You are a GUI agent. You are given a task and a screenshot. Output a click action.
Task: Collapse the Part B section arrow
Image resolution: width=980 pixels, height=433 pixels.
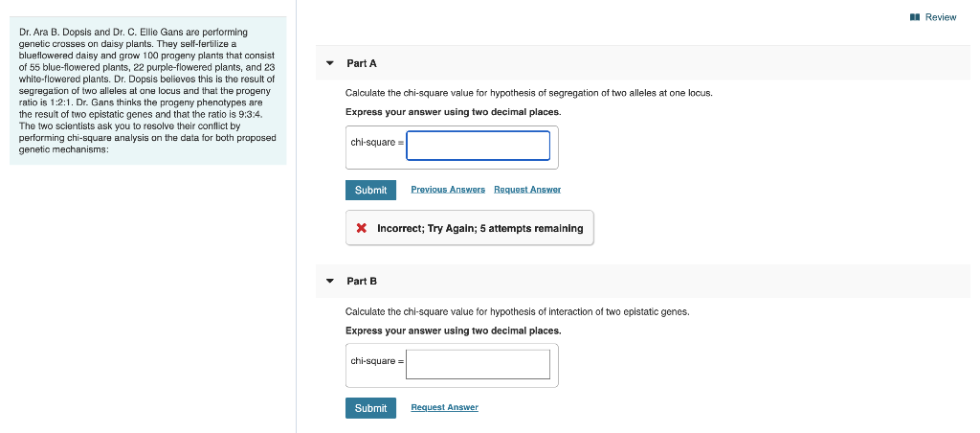(x=330, y=281)
